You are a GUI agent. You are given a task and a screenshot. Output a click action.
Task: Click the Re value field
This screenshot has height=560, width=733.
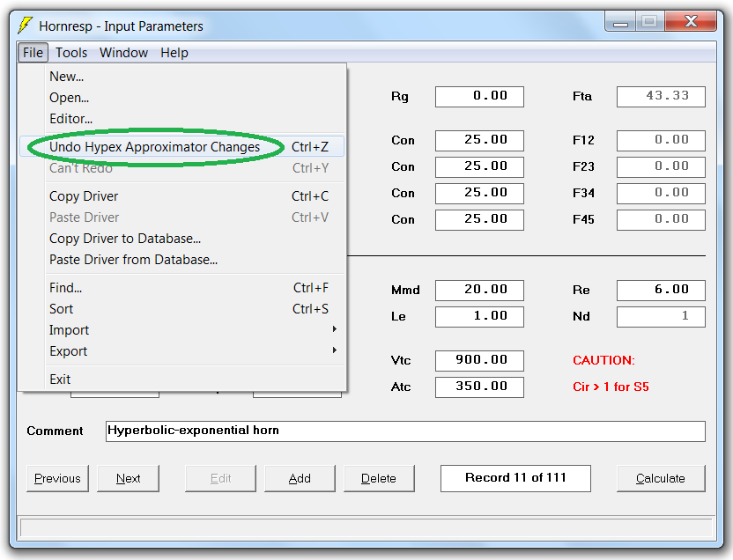click(x=661, y=290)
